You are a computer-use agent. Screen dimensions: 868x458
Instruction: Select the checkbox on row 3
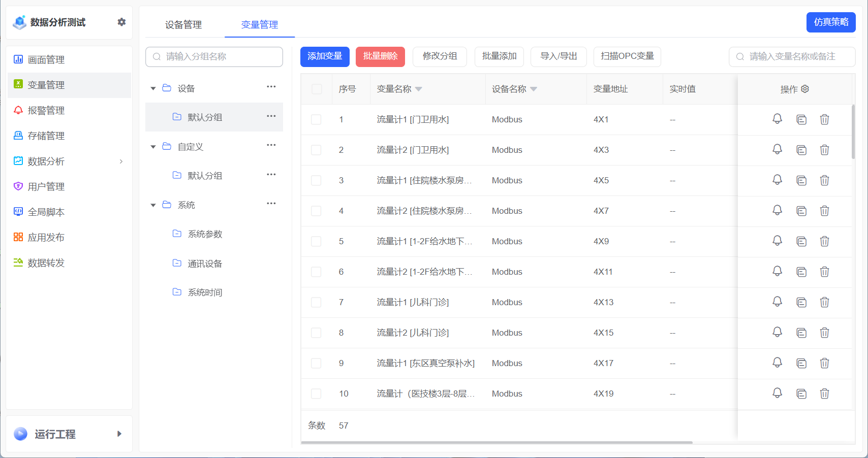[316, 180]
